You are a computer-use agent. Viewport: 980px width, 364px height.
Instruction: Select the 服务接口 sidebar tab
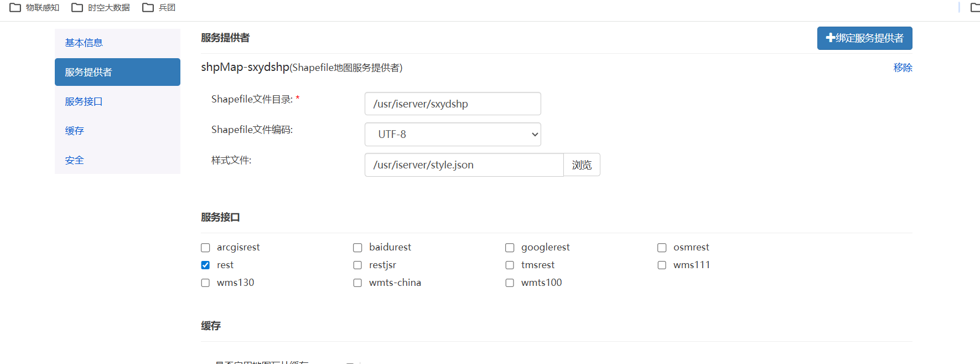pos(84,102)
